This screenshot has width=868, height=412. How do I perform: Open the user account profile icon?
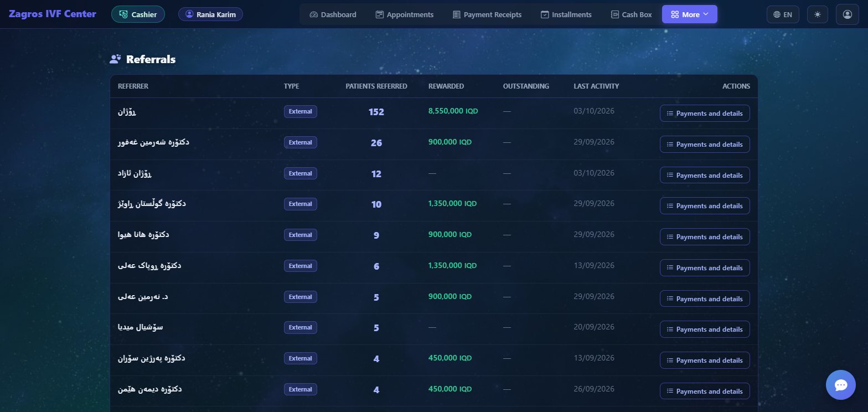coord(847,14)
